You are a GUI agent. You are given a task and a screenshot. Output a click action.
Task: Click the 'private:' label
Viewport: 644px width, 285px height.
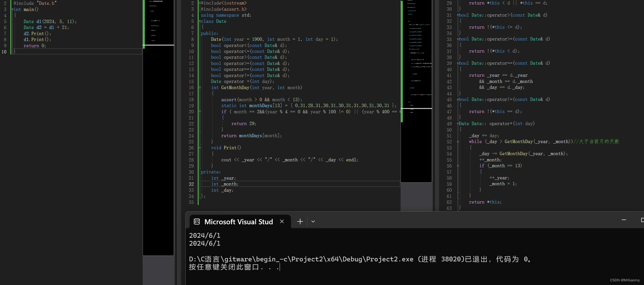pos(211,172)
